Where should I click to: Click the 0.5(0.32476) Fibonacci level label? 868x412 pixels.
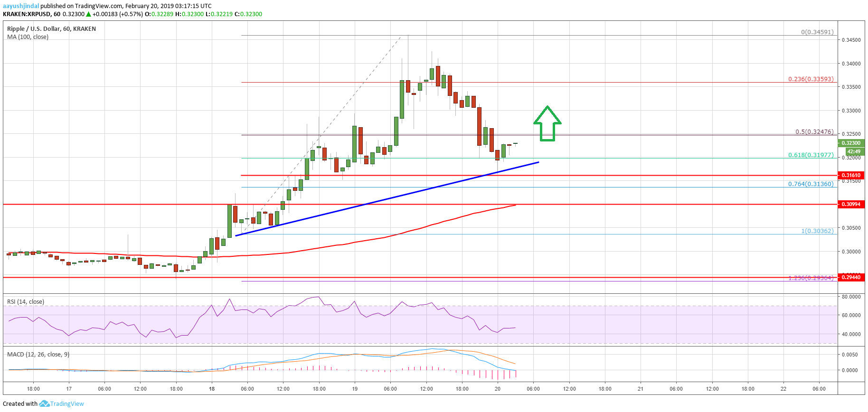click(815, 132)
